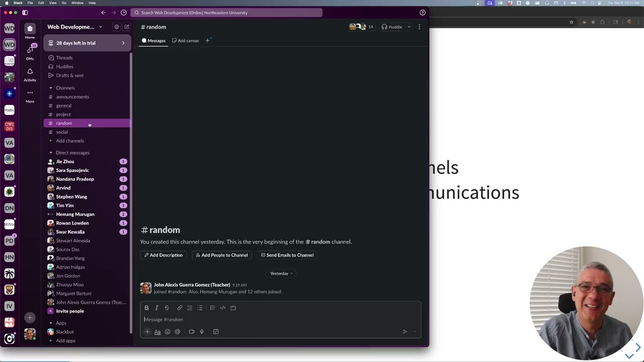Open Hemang Murugan direct message
Viewport: 644px width, 362px height.
click(87, 214)
